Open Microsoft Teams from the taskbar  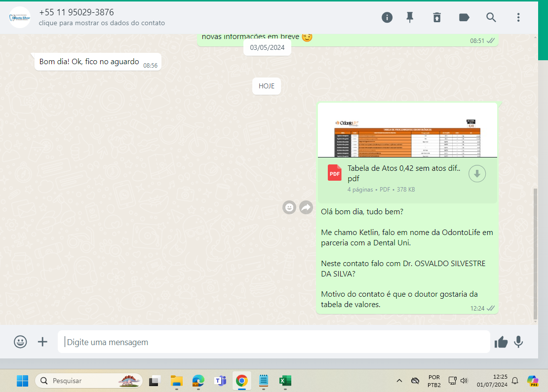220,381
